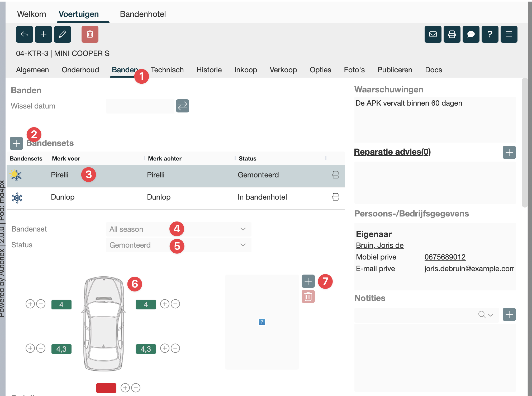Click the chat speech bubble icon

pos(471,34)
